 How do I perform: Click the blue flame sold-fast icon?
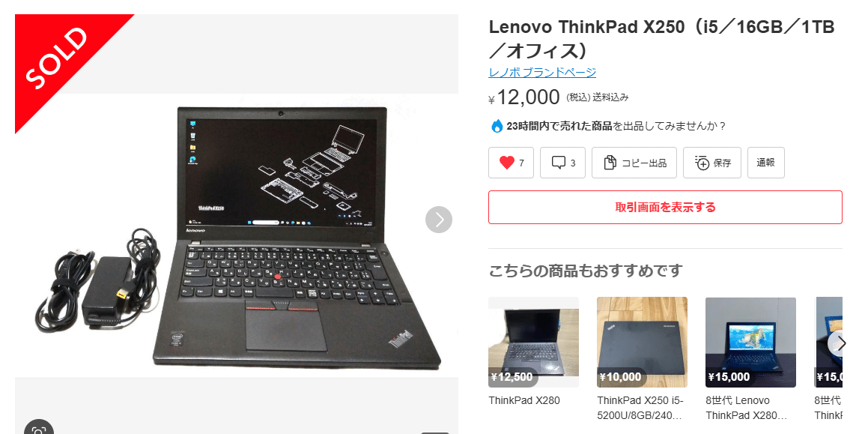(x=497, y=127)
